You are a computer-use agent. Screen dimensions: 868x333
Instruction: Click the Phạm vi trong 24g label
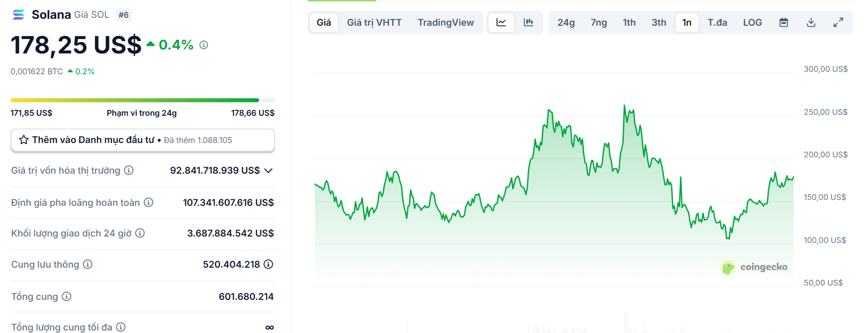[142, 113]
